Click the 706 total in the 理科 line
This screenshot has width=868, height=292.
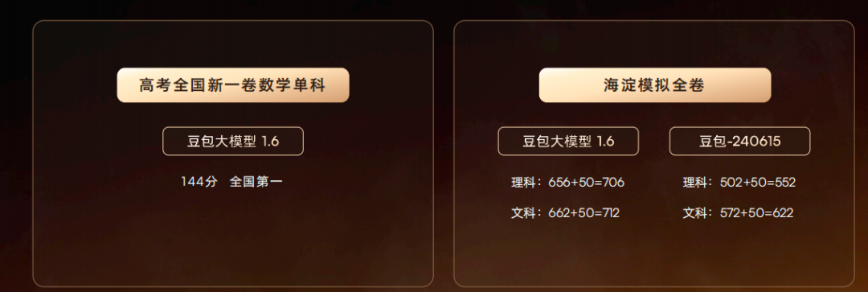coord(614,183)
